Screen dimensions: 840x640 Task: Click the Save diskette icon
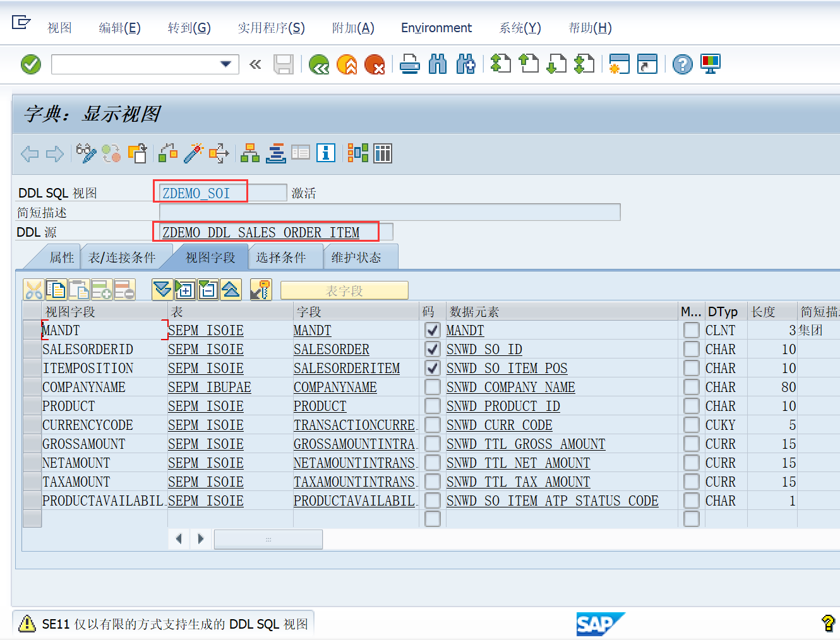(284, 64)
